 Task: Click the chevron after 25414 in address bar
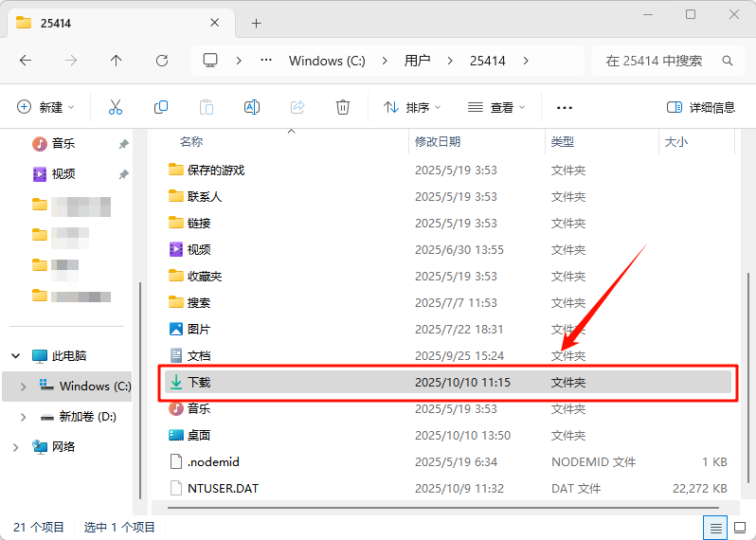tap(526, 61)
